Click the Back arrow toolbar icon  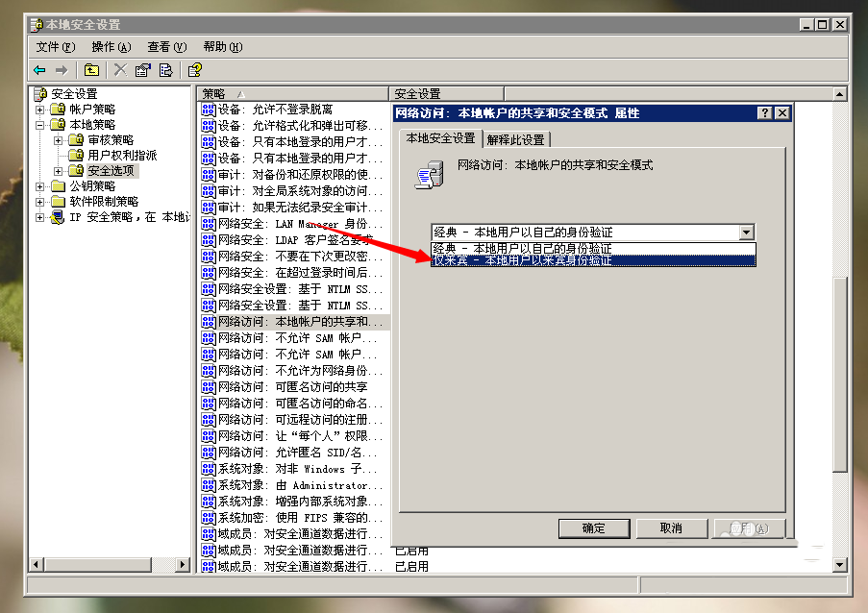[x=39, y=70]
